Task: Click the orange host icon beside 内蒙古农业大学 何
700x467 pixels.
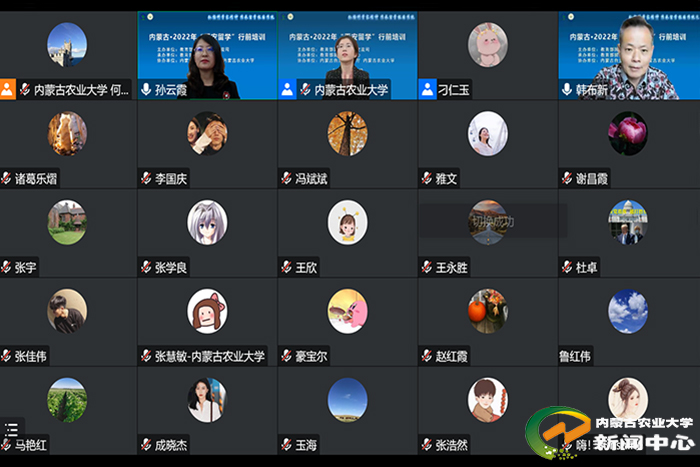Action: (x=8, y=89)
